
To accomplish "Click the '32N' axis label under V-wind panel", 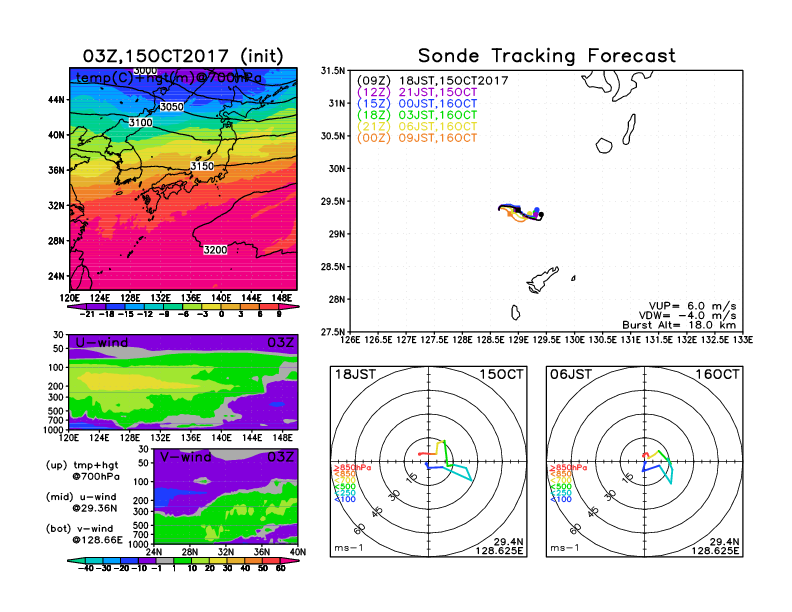I will pyautogui.click(x=225, y=552).
